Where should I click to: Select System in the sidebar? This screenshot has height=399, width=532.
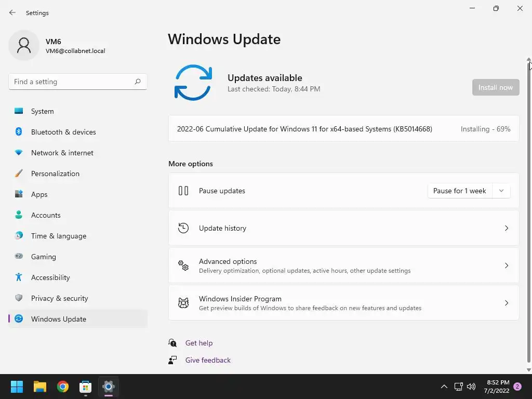tap(78, 111)
